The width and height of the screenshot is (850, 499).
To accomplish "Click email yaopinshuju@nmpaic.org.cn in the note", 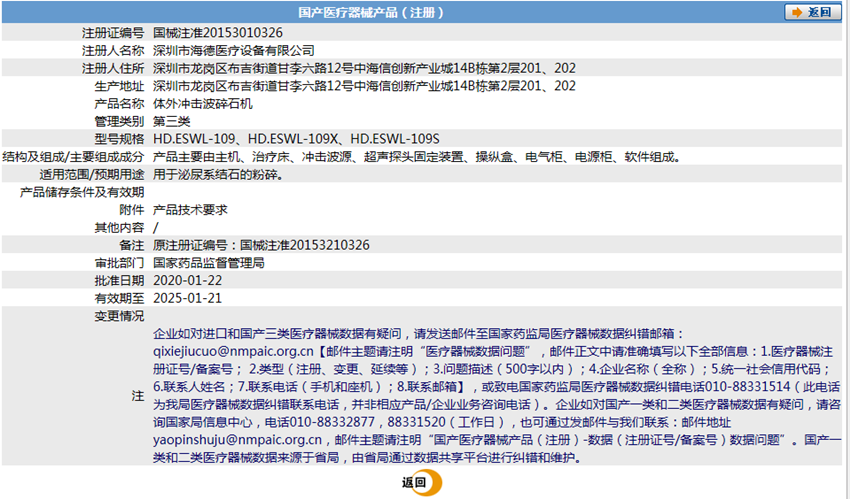I will [x=237, y=439].
